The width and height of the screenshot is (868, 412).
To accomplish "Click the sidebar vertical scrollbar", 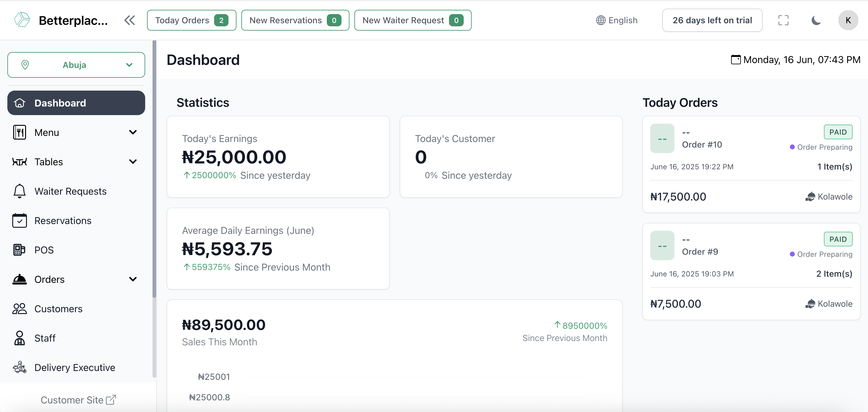I will point(154,168).
